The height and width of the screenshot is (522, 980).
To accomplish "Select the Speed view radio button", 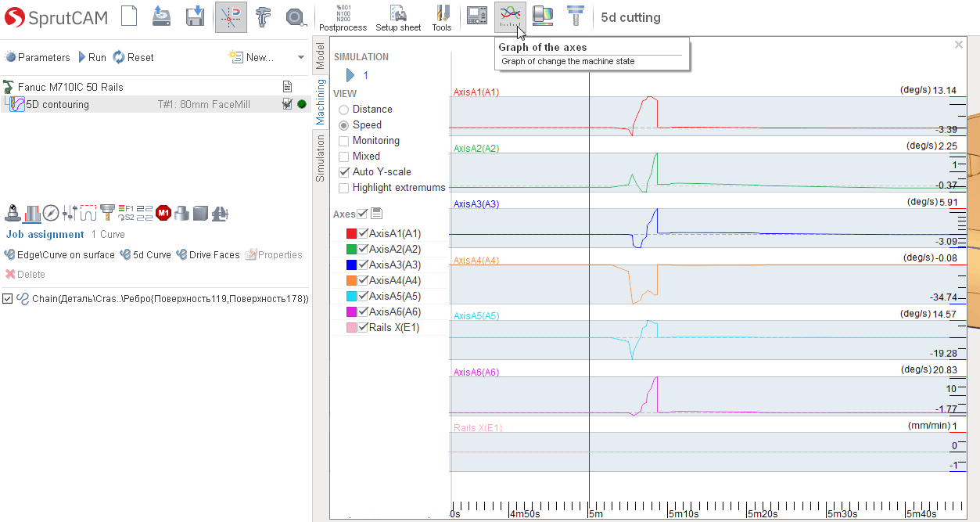I will 344,125.
